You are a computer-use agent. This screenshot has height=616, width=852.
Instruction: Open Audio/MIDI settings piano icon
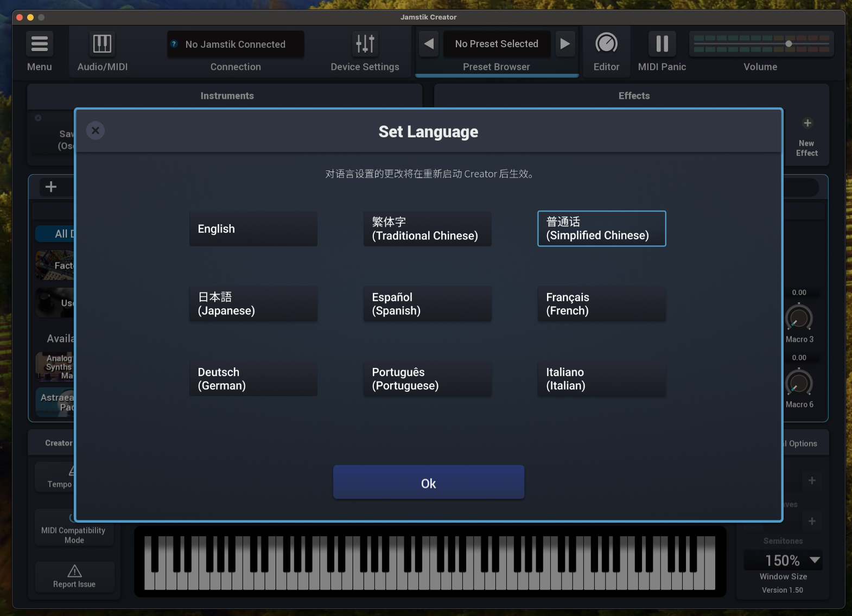(x=102, y=43)
